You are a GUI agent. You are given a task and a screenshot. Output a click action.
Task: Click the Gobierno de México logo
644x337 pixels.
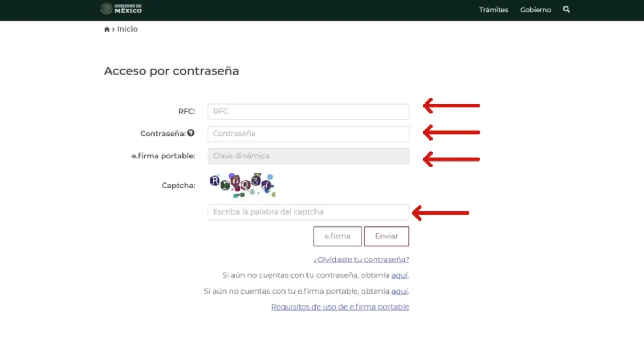(x=121, y=9)
